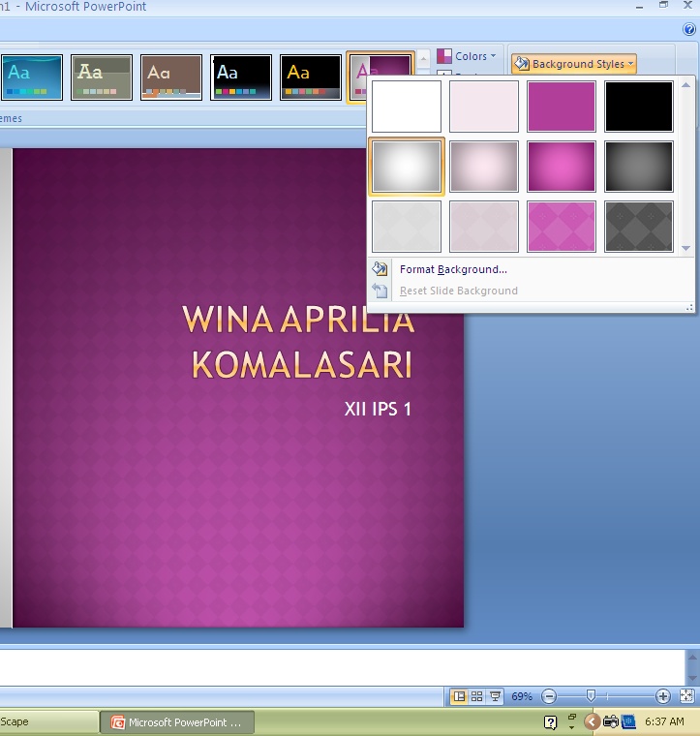Screen dimensions: 700x736
Task: Pick the pink diamond pattern style
Action: 562,227
